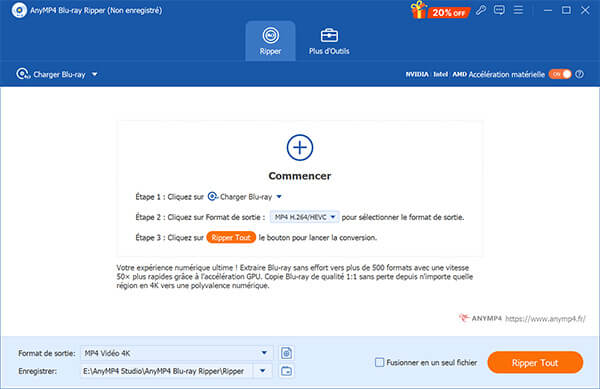
Task: Open the 20% OFF gift promotion
Action: 440,10
